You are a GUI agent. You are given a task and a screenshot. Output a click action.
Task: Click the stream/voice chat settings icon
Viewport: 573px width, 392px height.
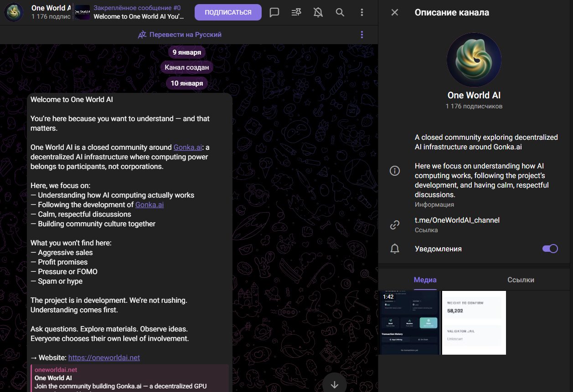pyautogui.click(x=296, y=13)
